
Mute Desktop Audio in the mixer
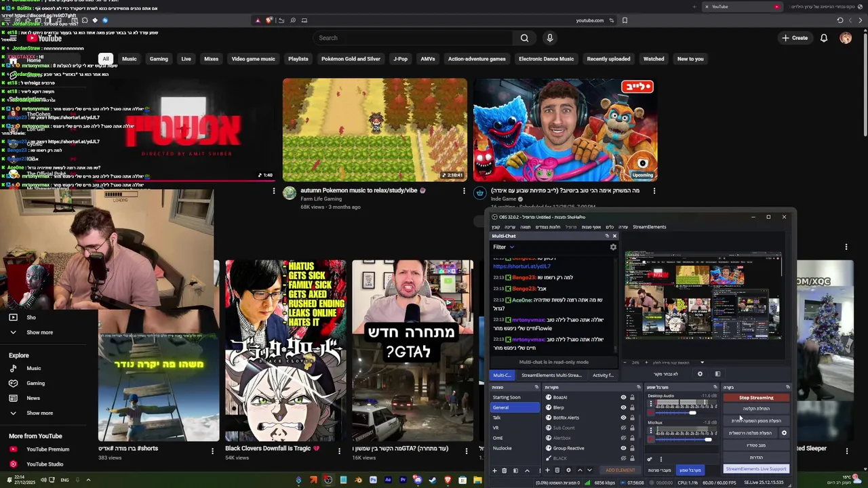[651, 413]
